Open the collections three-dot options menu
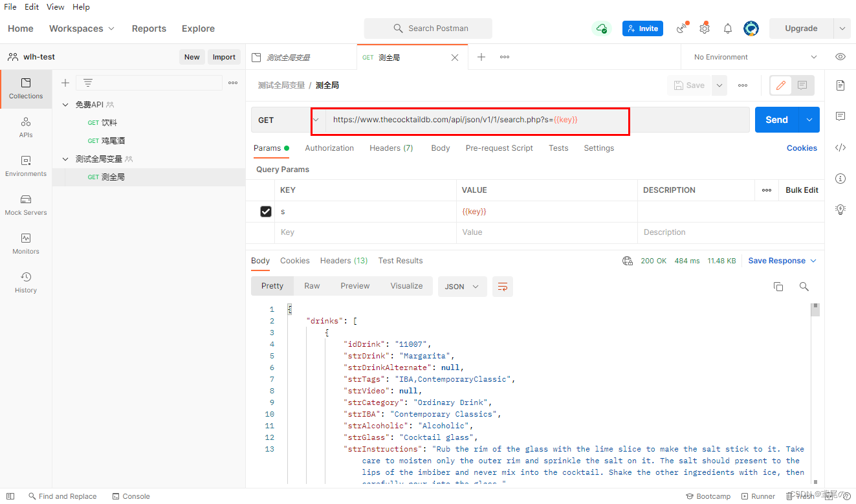 pos(233,83)
